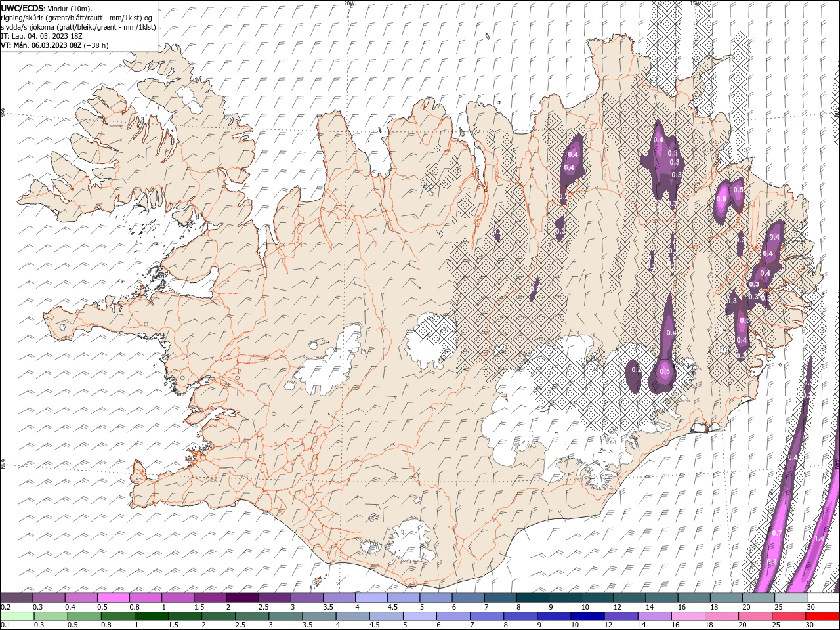This screenshot has width=840, height=630.
Task: Choose the 25 swatch in the rain legend
Action: click(x=789, y=616)
